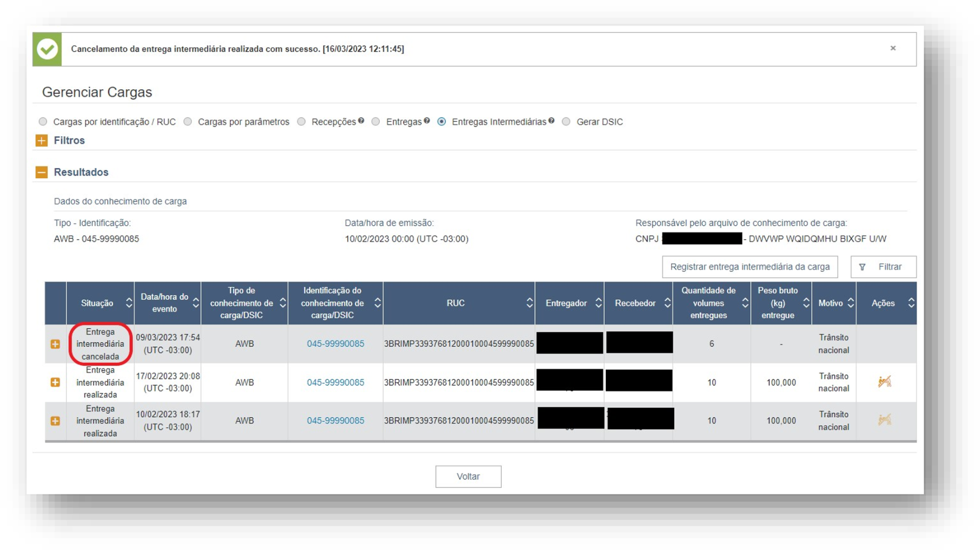Expand the Filtros section
The image size is (980, 550).
[41, 140]
